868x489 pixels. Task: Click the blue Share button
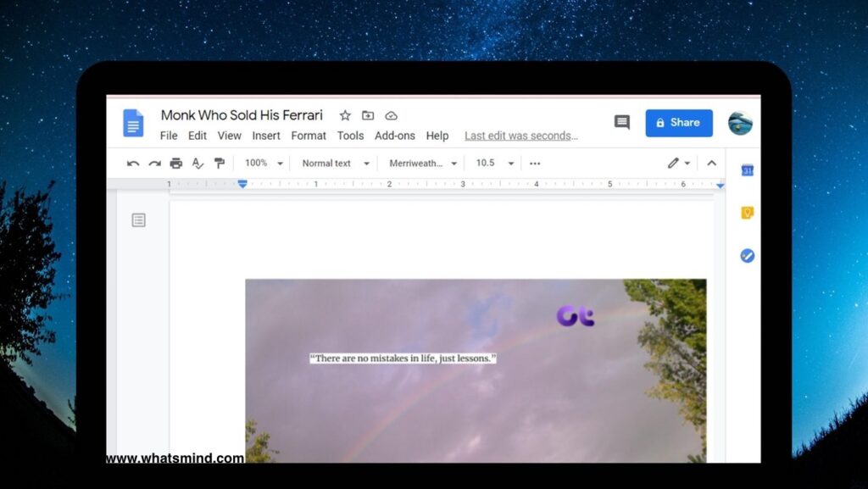(679, 123)
